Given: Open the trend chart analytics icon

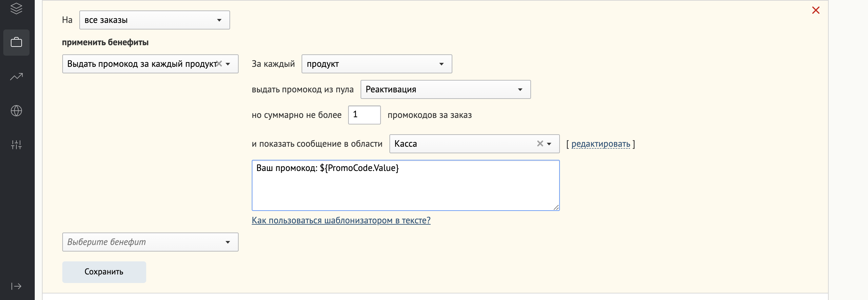Looking at the screenshot, I should click(x=16, y=77).
